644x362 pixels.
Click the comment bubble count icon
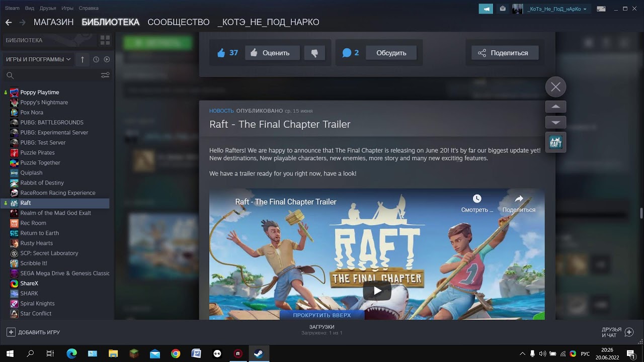347,53
